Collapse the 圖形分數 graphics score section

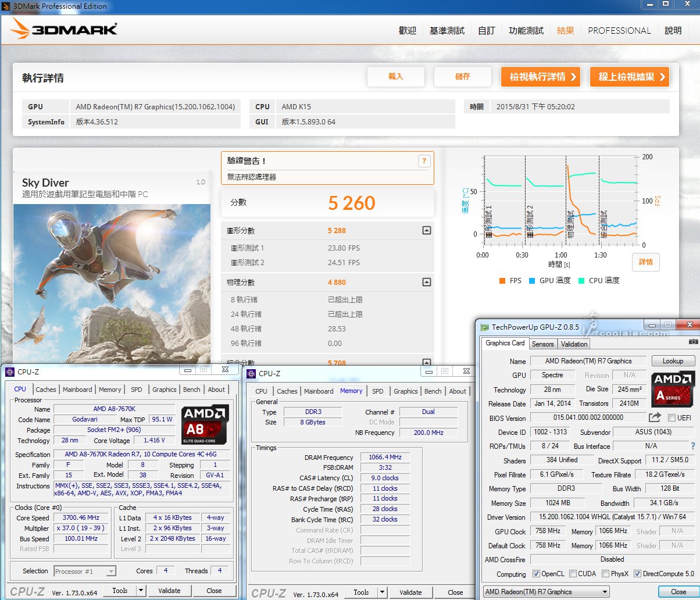pos(426,230)
